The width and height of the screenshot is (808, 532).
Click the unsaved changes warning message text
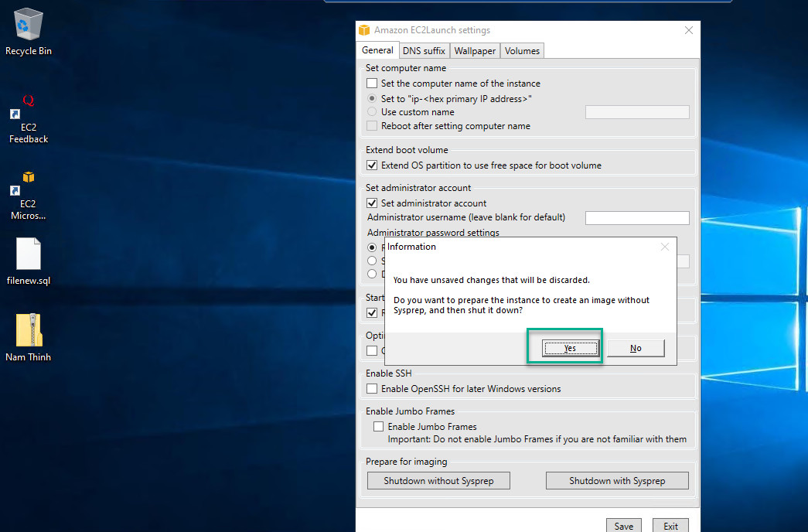click(491, 280)
